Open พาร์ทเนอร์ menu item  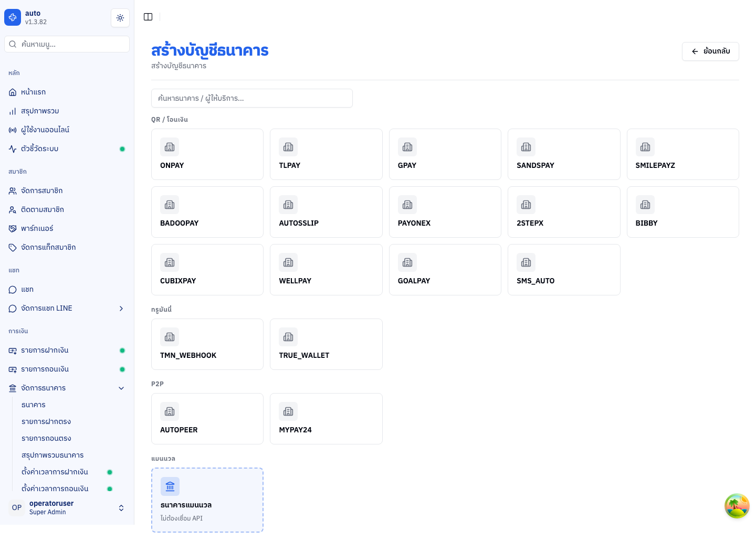coord(67,229)
